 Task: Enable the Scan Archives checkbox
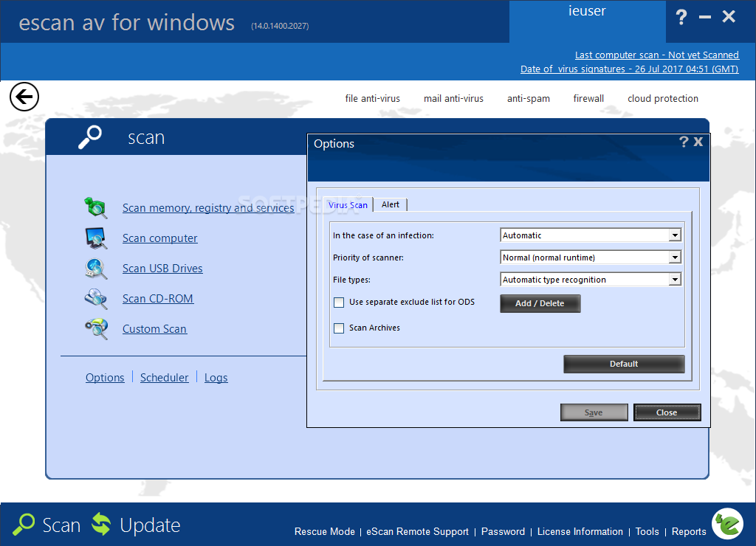point(339,328)
